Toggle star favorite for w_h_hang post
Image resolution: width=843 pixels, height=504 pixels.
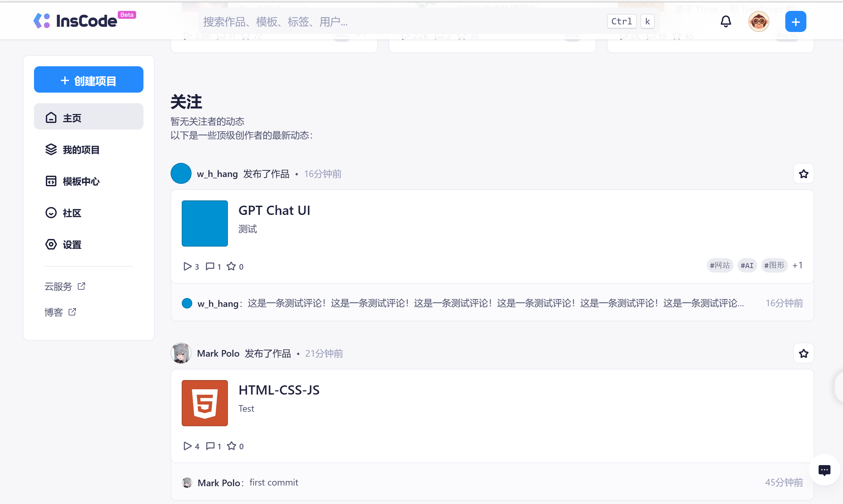[x=803, y=174]
